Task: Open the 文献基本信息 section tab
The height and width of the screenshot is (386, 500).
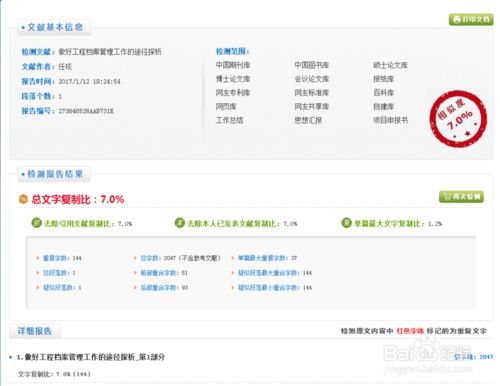Action: [54, 27]
